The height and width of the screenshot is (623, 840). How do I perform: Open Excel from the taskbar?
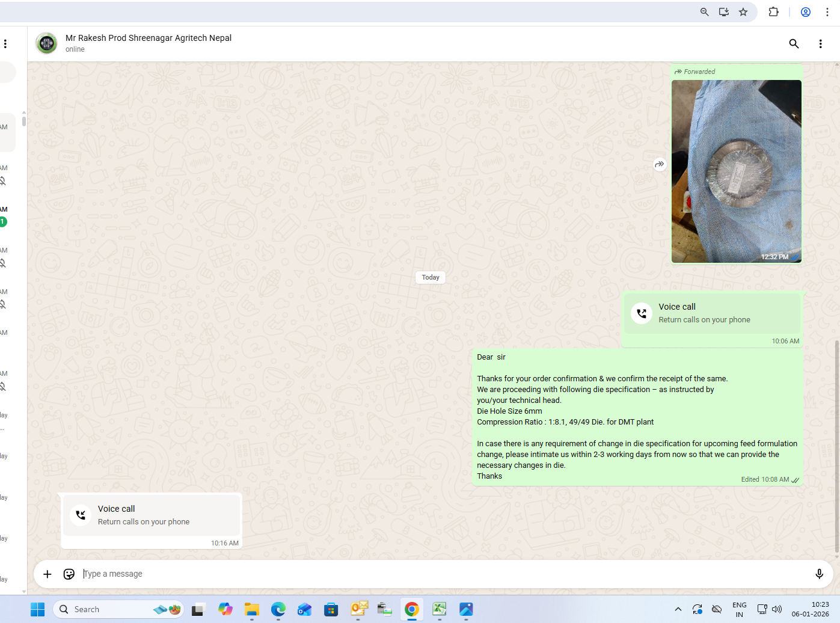pos(440,609)
